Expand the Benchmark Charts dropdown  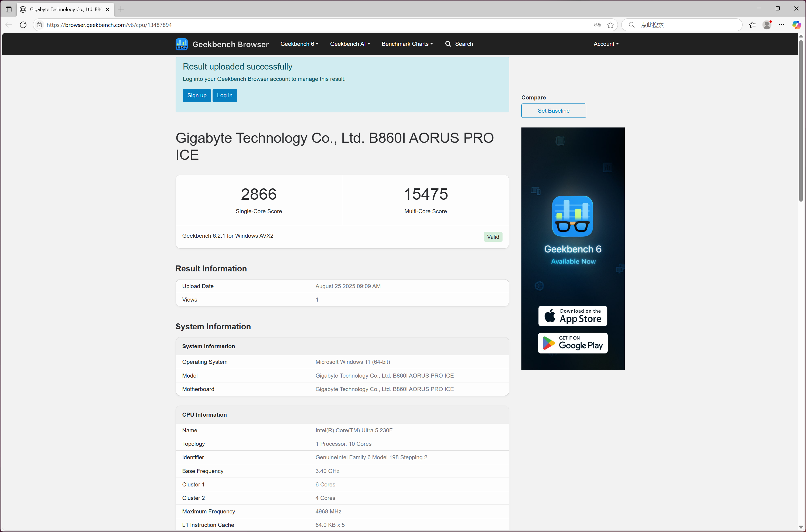pyautogui.click(x=407, y=44)
